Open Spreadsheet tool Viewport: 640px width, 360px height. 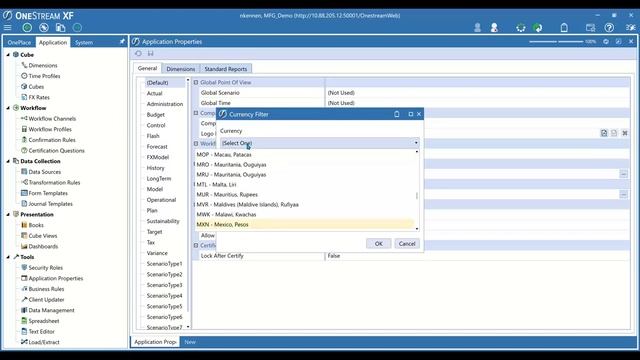(x=44, y=321)
